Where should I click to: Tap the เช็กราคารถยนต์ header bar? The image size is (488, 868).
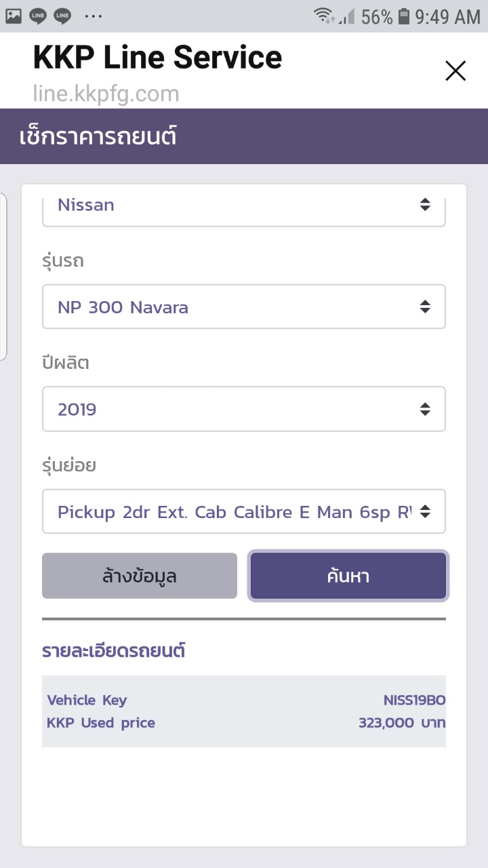pyautogui.click(x=243, y=136)
